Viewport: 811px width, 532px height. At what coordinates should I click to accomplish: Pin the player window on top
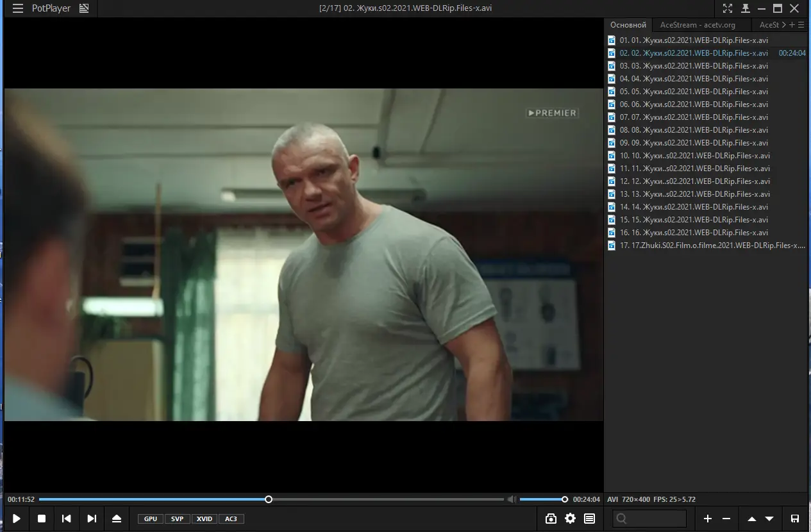745,8
